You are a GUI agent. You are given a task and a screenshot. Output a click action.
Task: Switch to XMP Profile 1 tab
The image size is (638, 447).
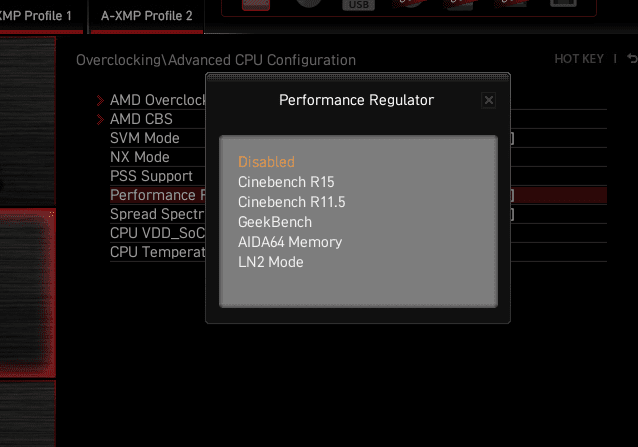tap(40, 16)
